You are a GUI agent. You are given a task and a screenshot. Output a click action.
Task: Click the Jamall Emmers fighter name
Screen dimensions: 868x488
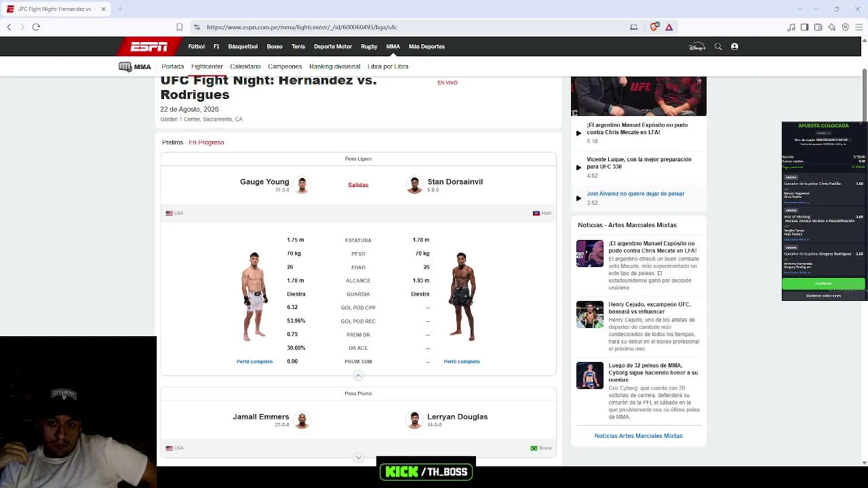[261, 417]
